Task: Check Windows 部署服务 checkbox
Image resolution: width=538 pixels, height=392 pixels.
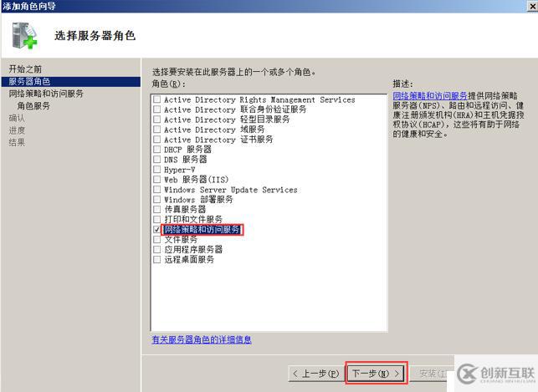Action: (x=156, y=199)
